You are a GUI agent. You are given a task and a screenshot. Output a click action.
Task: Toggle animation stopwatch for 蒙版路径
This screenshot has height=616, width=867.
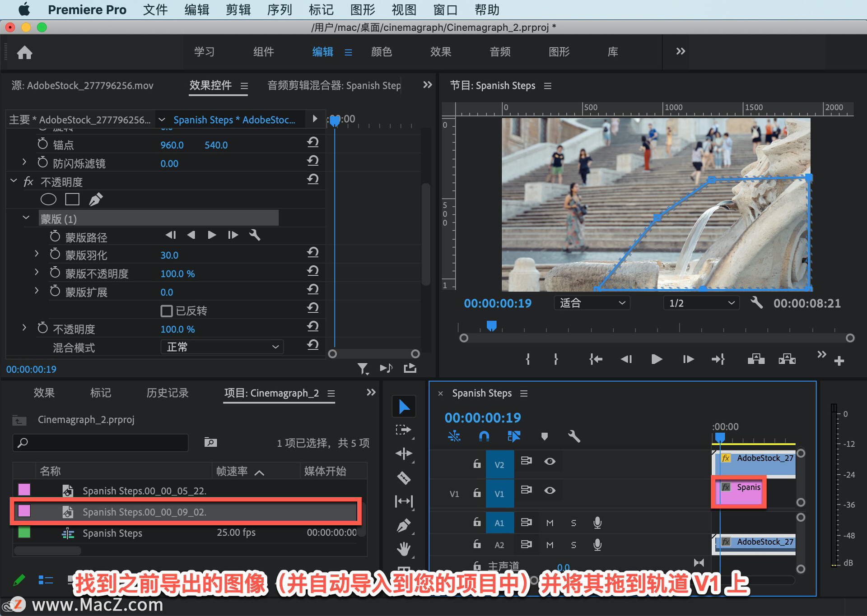tap(55, 236)
